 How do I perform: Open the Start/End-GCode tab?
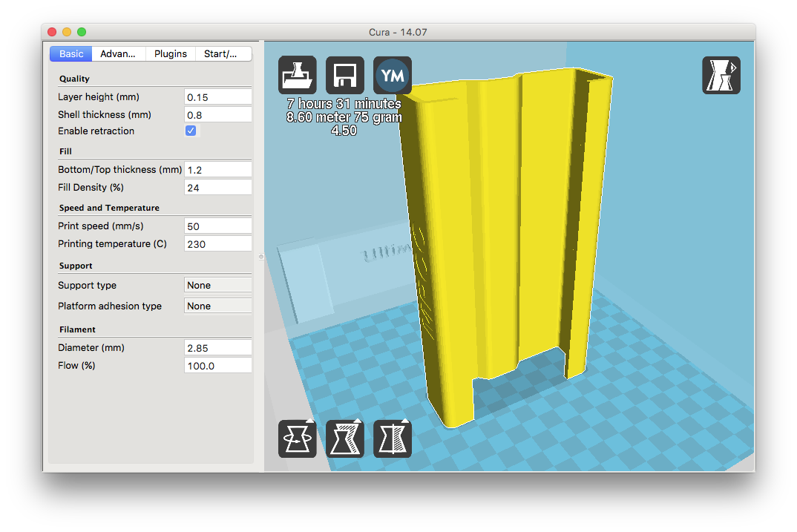(223, 54)
